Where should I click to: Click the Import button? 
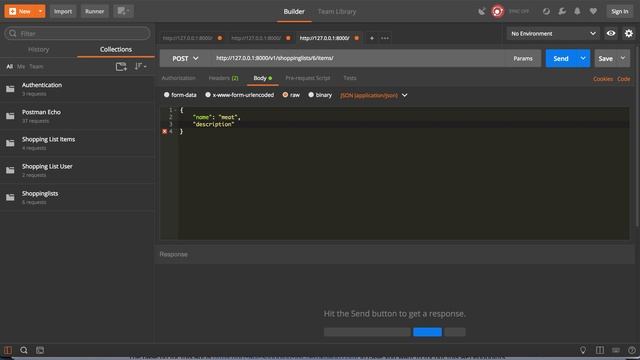click(x=63, y=11)
